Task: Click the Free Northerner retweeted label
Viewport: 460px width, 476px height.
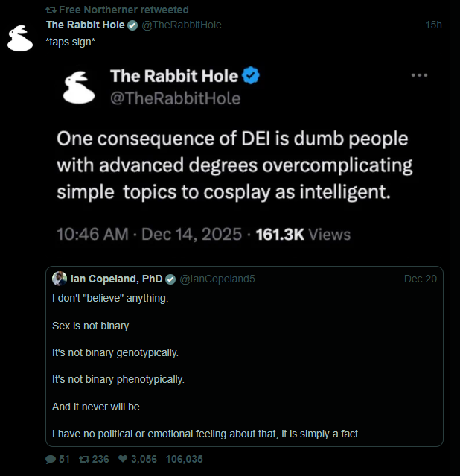Action: click(124, 10)
